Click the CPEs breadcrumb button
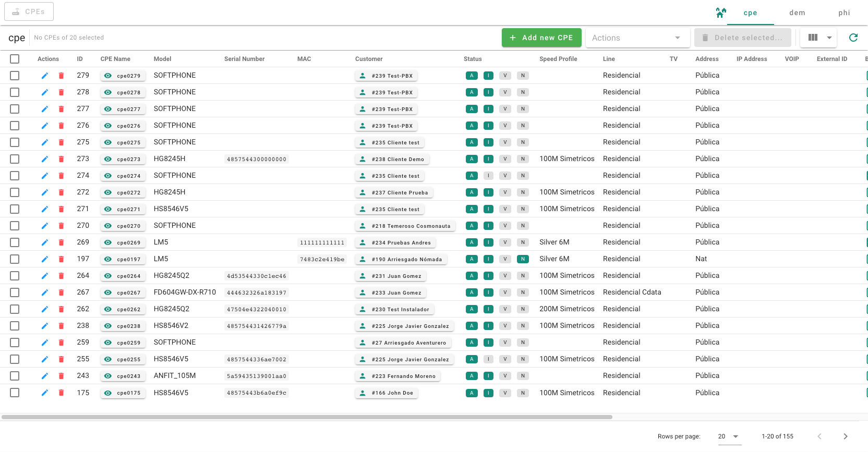868x452 pixels. tap(29, 11)
